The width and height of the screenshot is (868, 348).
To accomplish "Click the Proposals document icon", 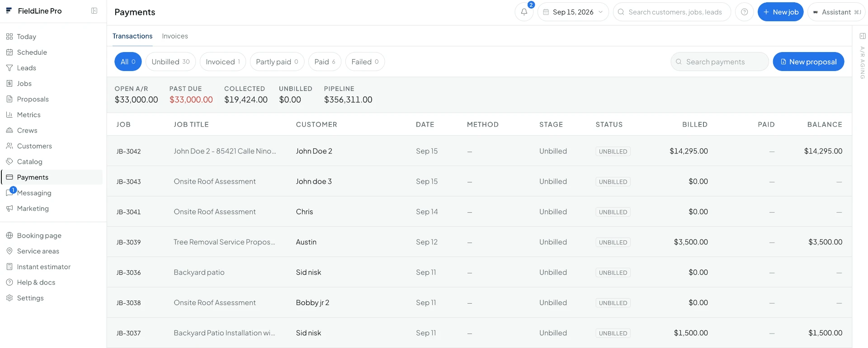I will coord(9,99).
